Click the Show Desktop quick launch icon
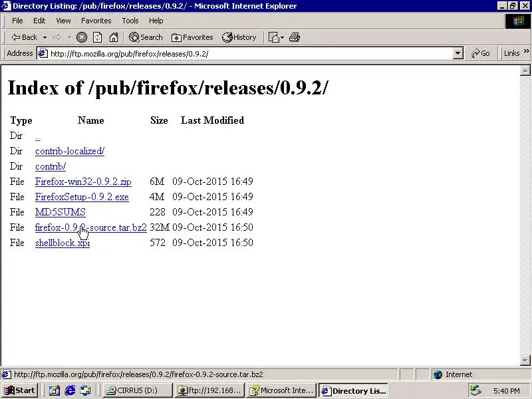Viewport: 532px width, 399px height. tap(55, 390)
